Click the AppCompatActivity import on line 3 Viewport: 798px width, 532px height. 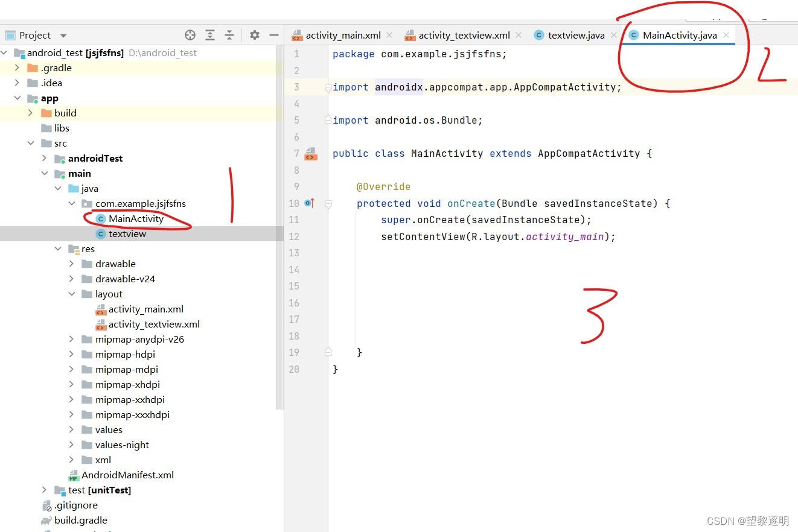565,87
